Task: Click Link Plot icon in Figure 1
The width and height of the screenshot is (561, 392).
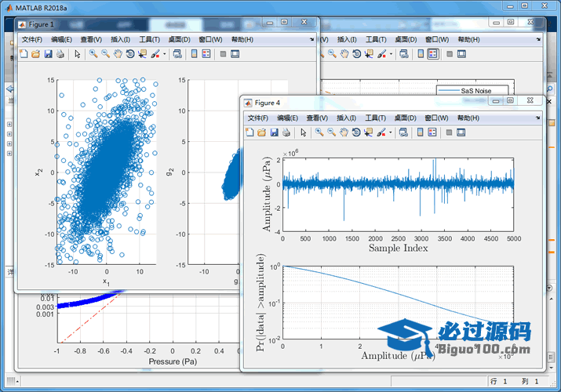Action: (x=177, y=54)
